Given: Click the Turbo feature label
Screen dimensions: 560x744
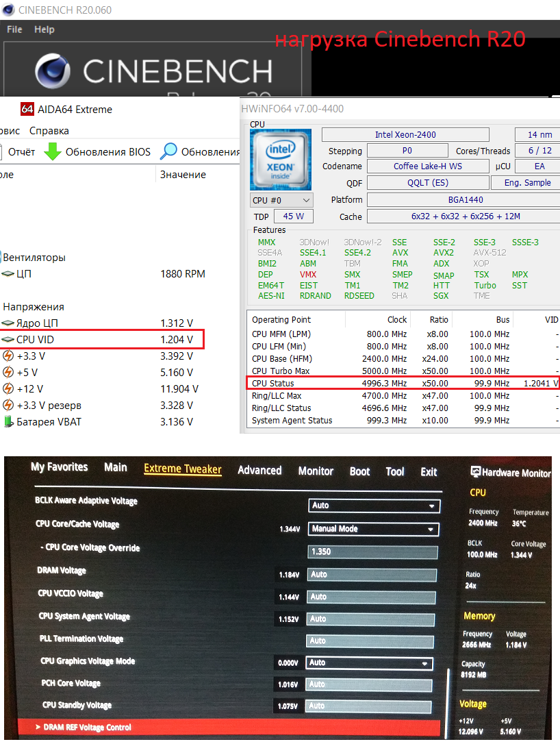Looking at the screenshot, I should tap(485, 286).
